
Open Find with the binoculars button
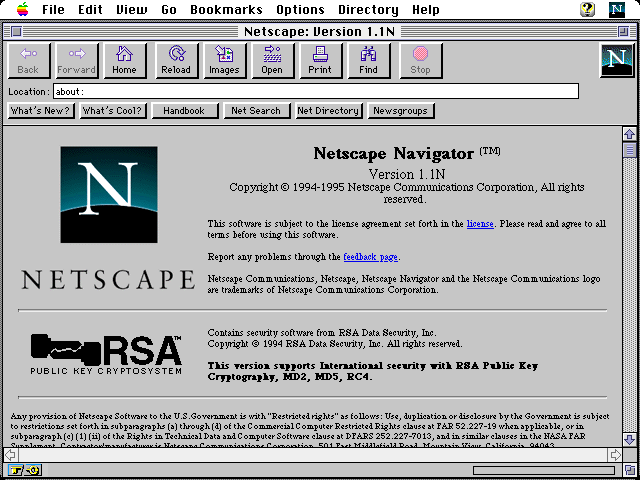[369, 61]
